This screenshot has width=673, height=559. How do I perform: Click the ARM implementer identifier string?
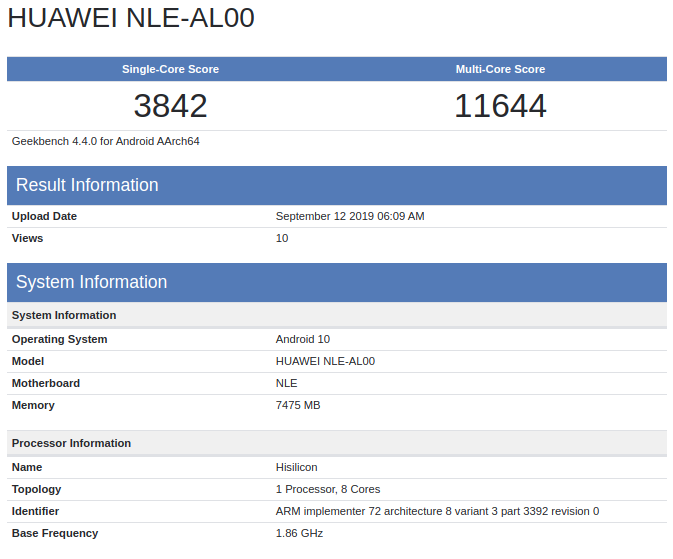click(x=437, y=511)
